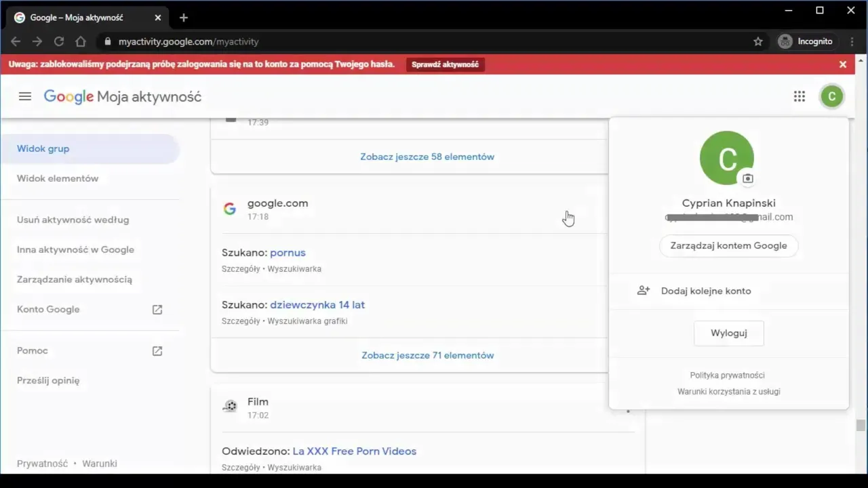
Task: Click Zarządzaj kontem Google button
Action: coord(729,245)
